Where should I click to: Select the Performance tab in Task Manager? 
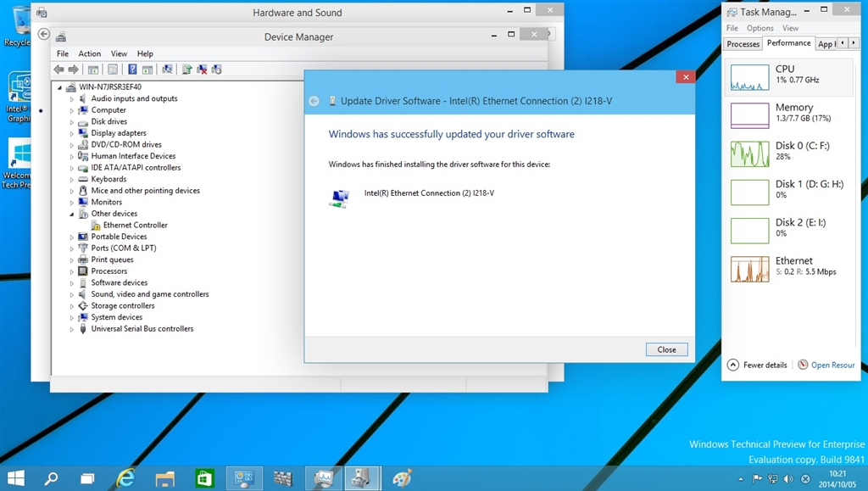788,43
